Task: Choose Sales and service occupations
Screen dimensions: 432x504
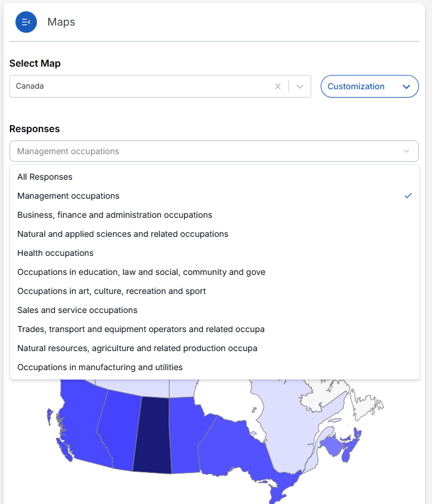Action: click(77, 310)
